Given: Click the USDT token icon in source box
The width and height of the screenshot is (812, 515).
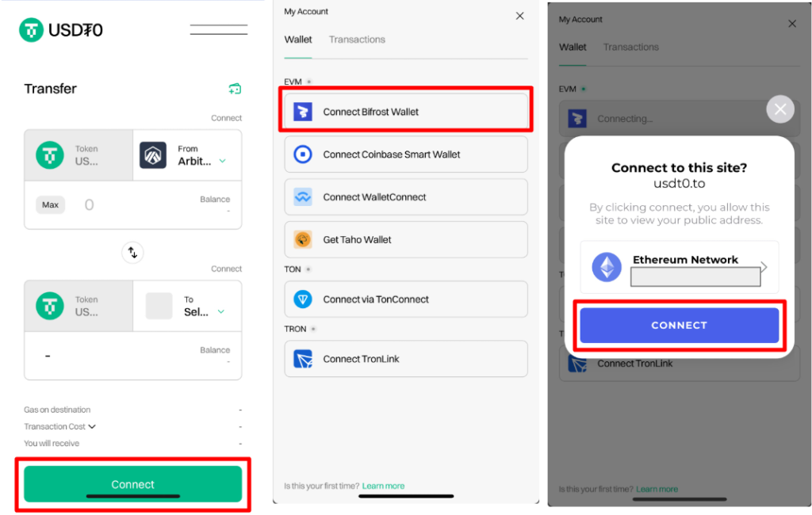Looking at the screenshot, I should [50, 155].
